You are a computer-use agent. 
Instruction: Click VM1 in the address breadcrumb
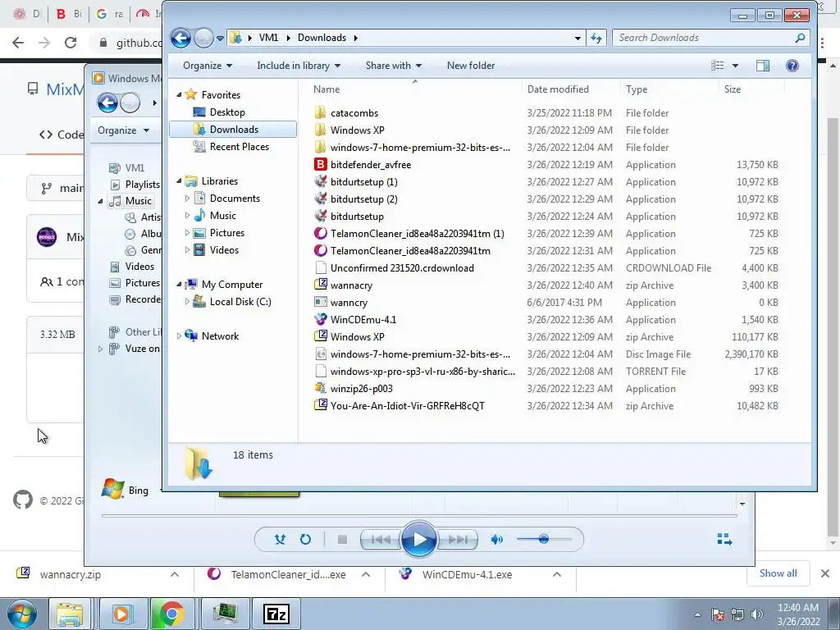(x=268, y=38)
